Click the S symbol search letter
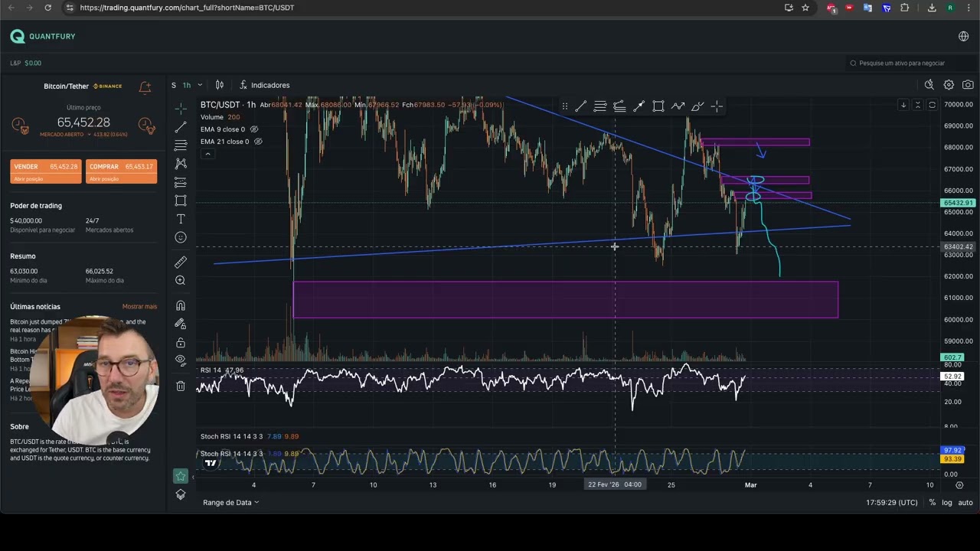The image size is (980, 551). [174, 85]
